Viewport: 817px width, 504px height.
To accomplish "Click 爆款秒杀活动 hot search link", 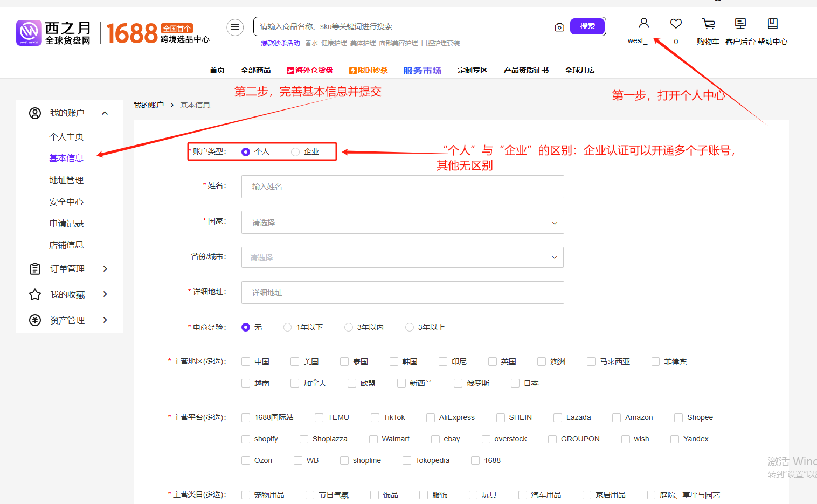I will coord(281,43).
